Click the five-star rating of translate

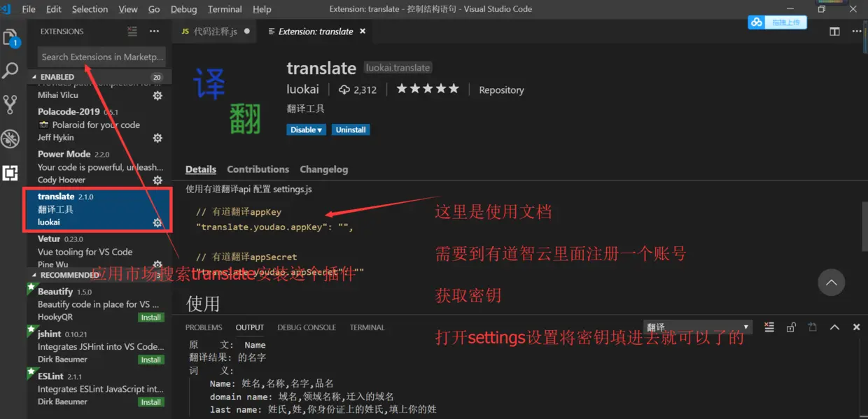(x=427, y=89)
